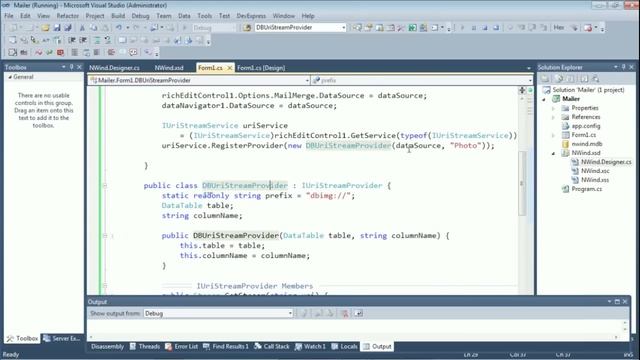640x360 pixels.
Task: Pin the Toolbox panel
Action: 71,67
